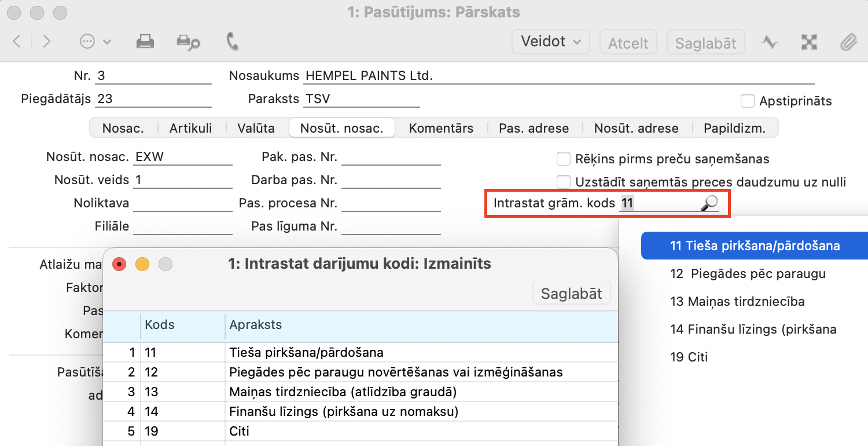Switch to the Artikuli tab
The width and height of the screenshot is (868, 446).
pyautogui.click(x=190, y=128)
